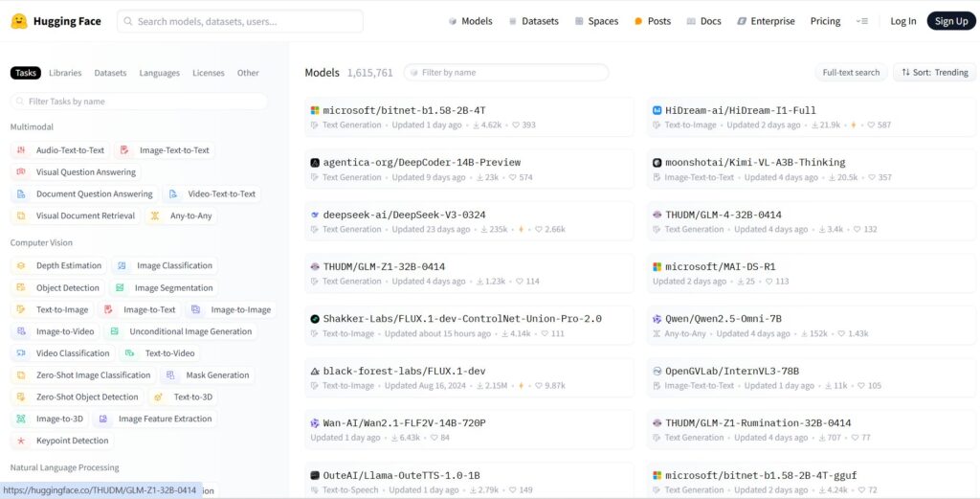Open the Wan-AI/Wan2.1-FLF2V-14B-720P model
Screen dimensions: 980x499
coord(469,430)
